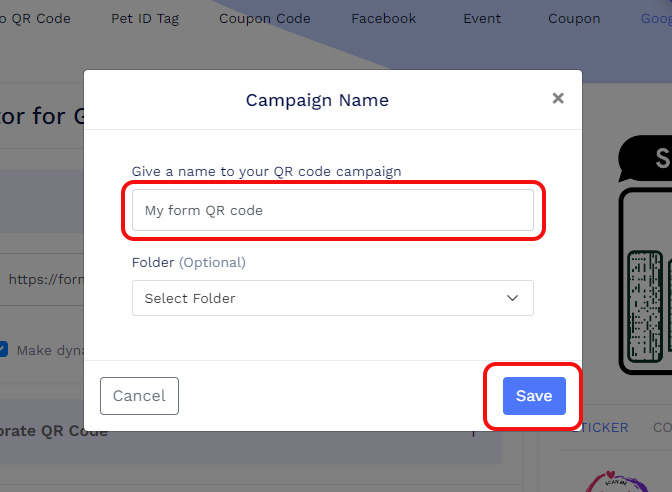Switch to Coupon Code tab

265,18
